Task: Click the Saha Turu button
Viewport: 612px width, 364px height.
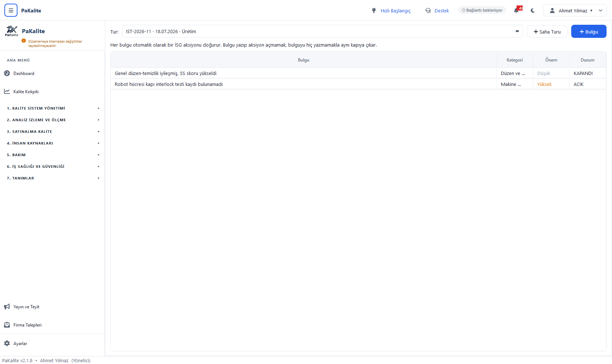Action: [547, 32]
